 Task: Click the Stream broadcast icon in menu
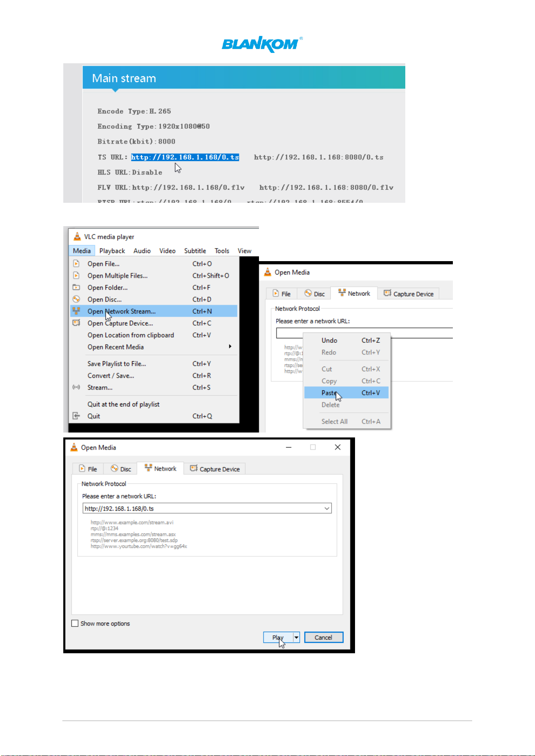point(76,387)
